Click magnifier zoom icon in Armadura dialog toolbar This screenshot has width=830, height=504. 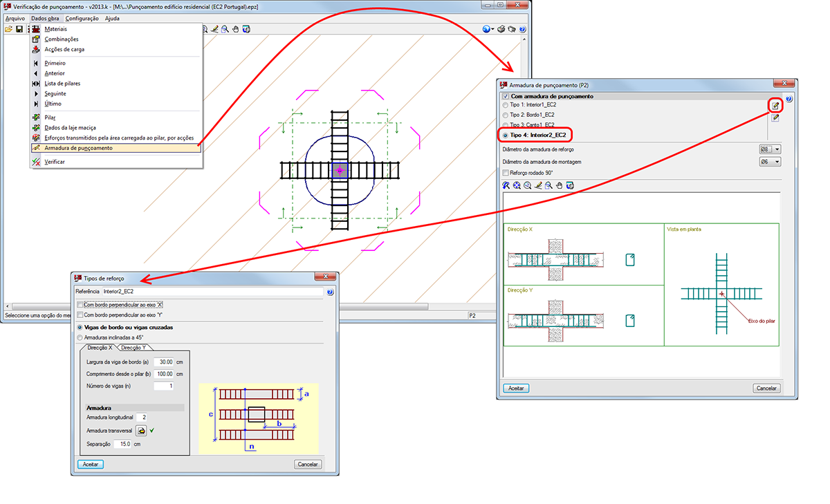point(528,185)
